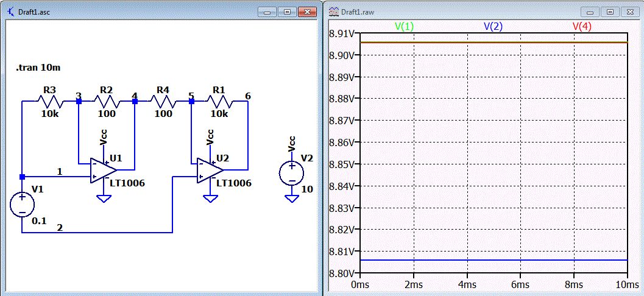Select the V(1) green trace label
This screenshot has height=296, width=644.
(404, 27)
